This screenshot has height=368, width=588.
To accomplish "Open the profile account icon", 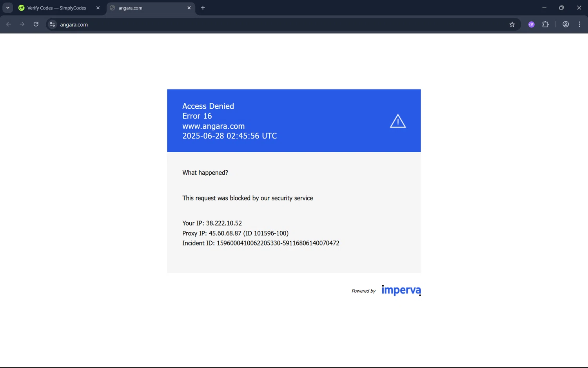I will [566, 24].
